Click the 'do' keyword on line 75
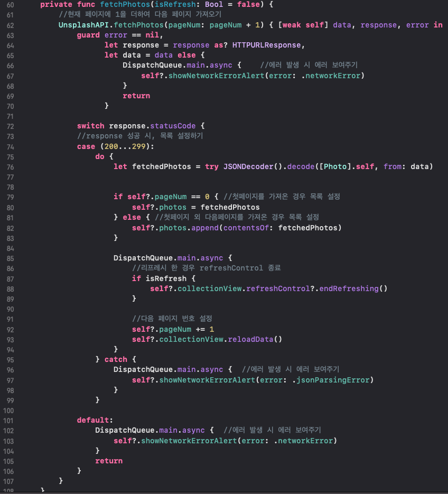Screen dimensions: 448x494 click(x=100, y=156)
